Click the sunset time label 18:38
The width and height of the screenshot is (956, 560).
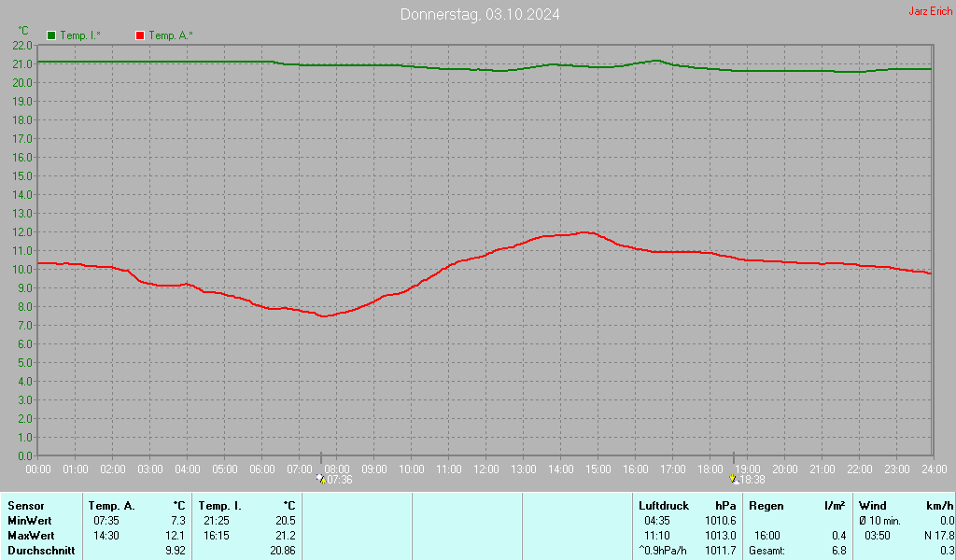(x=752, y=480)
